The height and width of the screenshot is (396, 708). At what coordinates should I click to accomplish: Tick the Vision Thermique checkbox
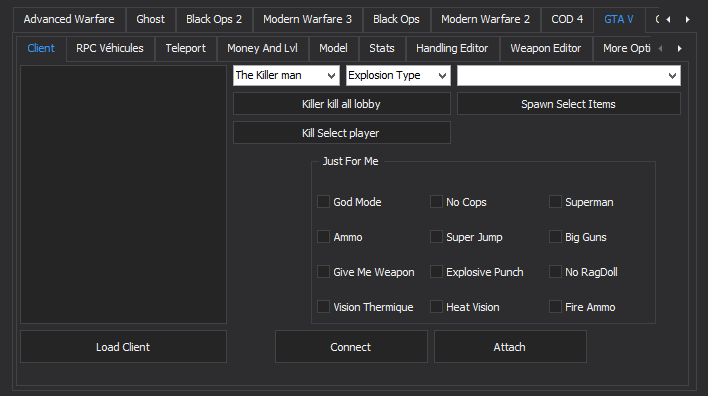[323, 307]
